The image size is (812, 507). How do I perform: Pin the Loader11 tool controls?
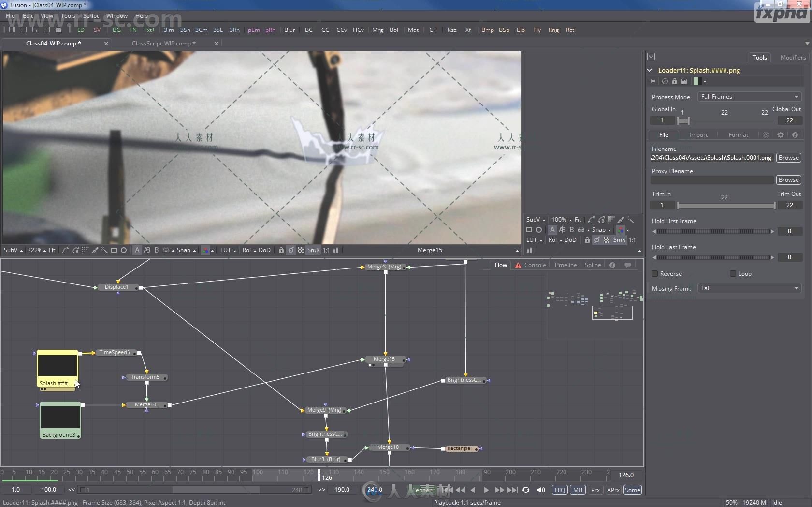point(652,81)
